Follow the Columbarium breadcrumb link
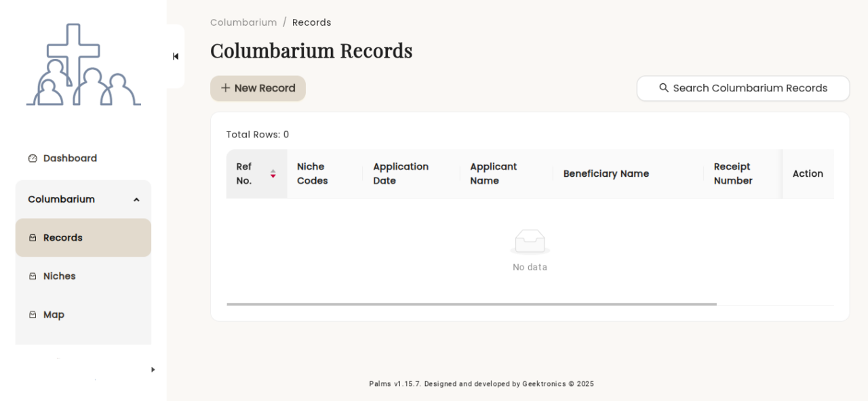868x401 pixels. [243, 22]
